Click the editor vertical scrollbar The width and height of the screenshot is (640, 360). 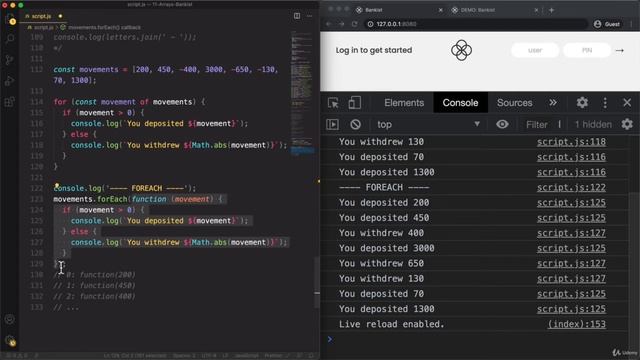(317, 282)
